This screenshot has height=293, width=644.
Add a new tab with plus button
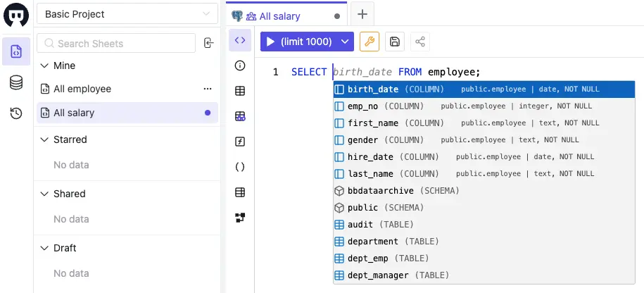[362, 14]
